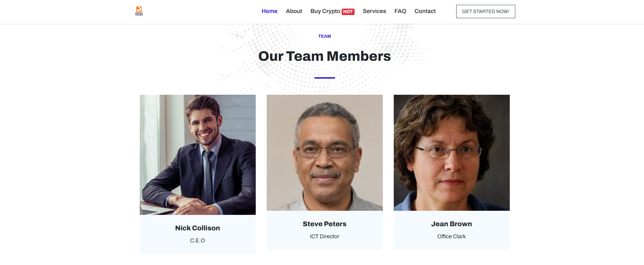644x265 pixels.
Task: Click the red HOT badge
Action: [x=348, y=12]
